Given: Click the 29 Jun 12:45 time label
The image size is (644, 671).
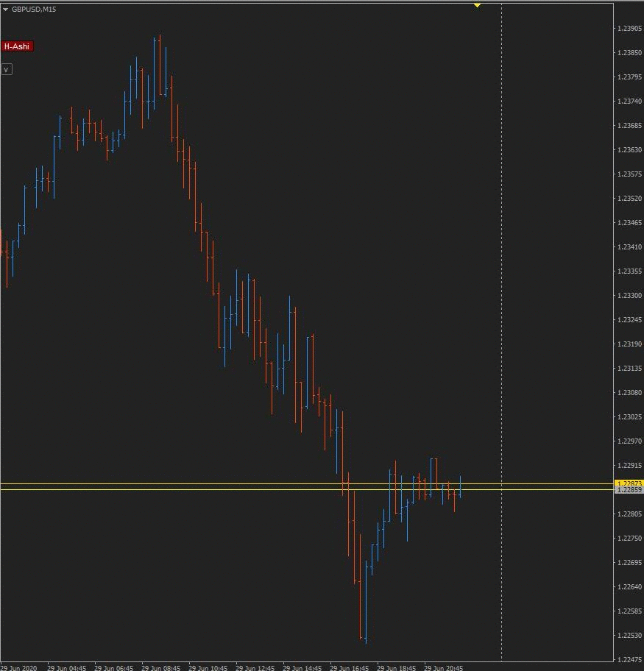Looking at the screenshot, I should pos(255,668).
